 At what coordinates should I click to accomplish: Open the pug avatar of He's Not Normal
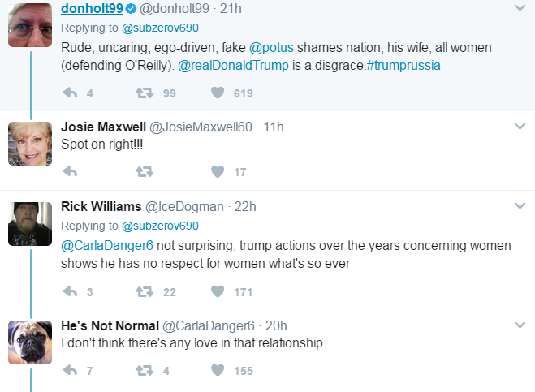point(30,342)
